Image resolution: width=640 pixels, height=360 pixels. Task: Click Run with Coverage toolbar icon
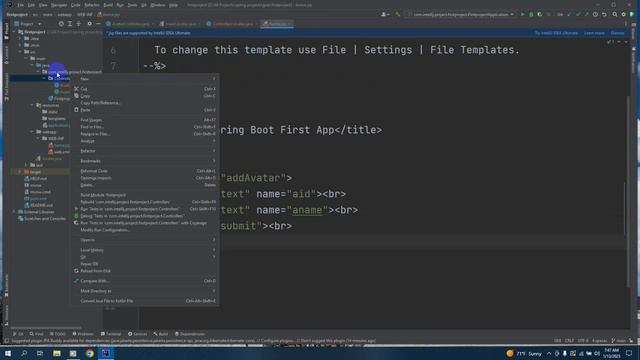(x=540, y=14)
